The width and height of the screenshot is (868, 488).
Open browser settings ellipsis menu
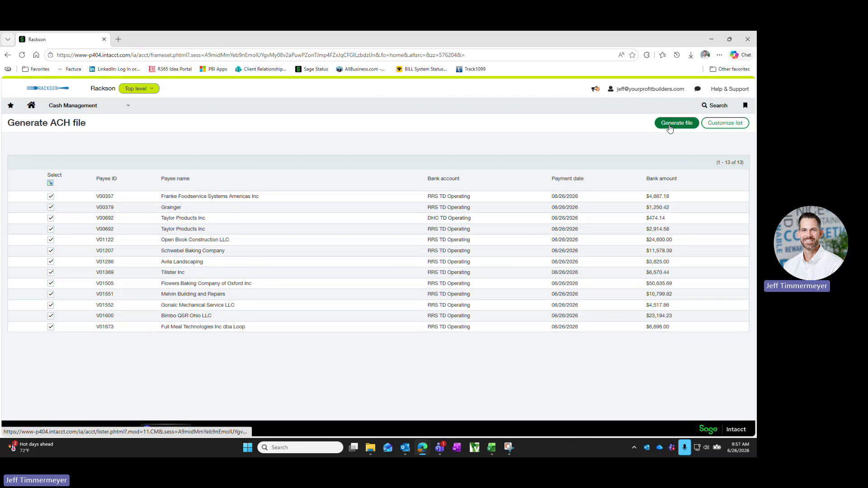[719, 55]
